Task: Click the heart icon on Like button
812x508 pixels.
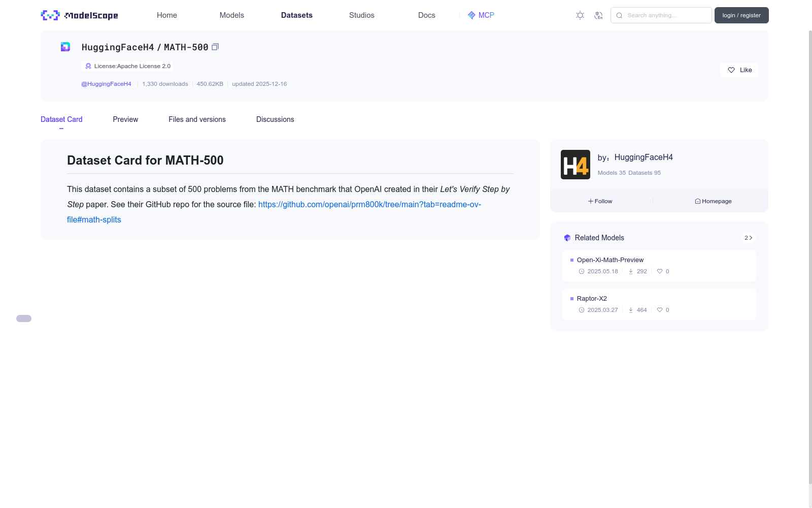Action: 731,70
